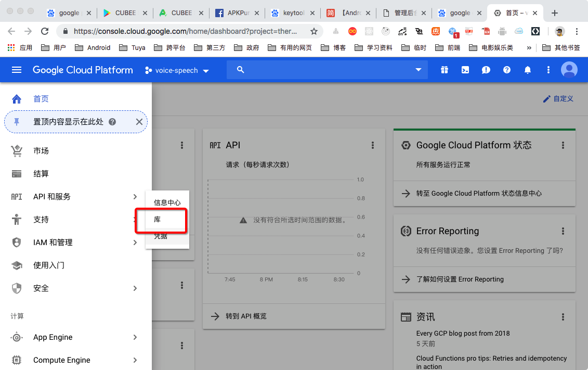This screenshot has width=588, height=370.
Task: Open the 电影娱乐类 bookmarks folder
Action: tap(491, 48)
